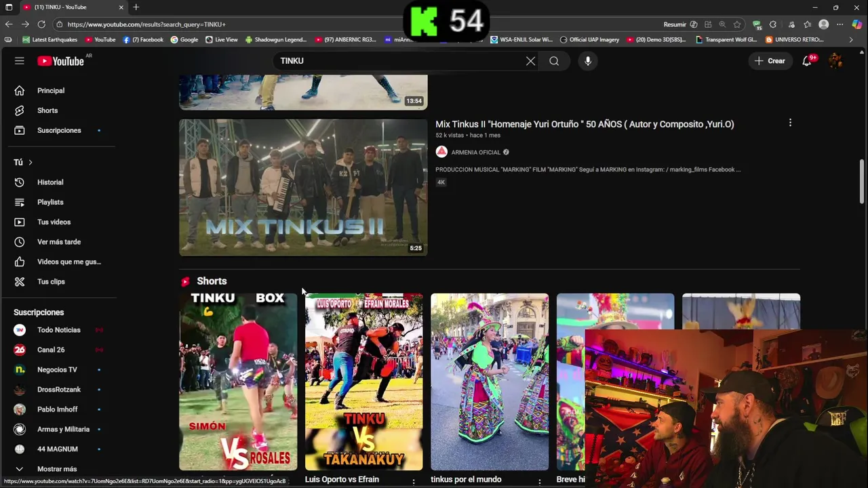Open Suscripciones in the sidebar
The height and width of the screenshot is (488, 868).
[x=58, y=130]
